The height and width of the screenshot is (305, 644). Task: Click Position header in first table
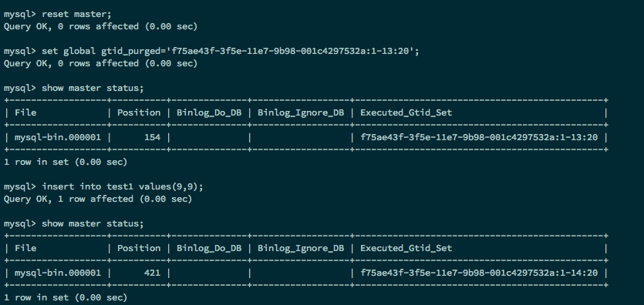(139, 112)
